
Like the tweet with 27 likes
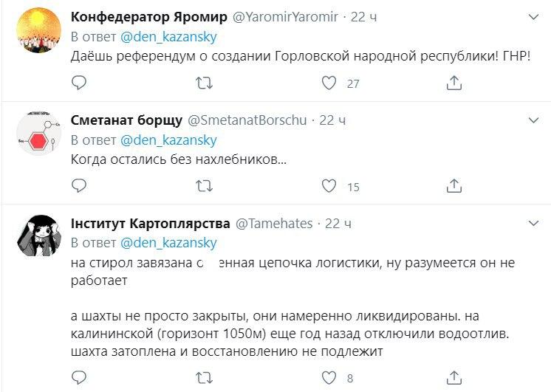329,83
